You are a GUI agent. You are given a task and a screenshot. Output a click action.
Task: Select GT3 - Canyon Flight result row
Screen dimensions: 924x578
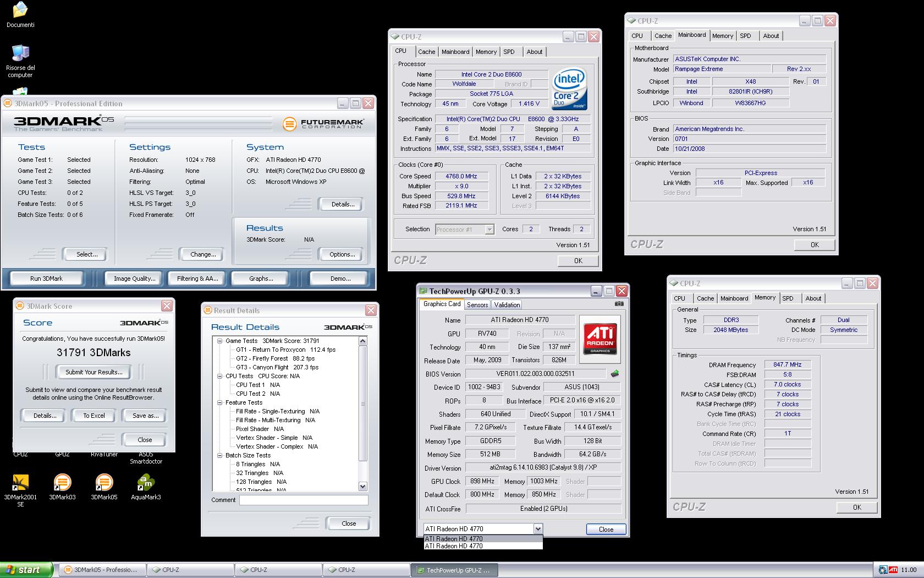click(277, 367)
